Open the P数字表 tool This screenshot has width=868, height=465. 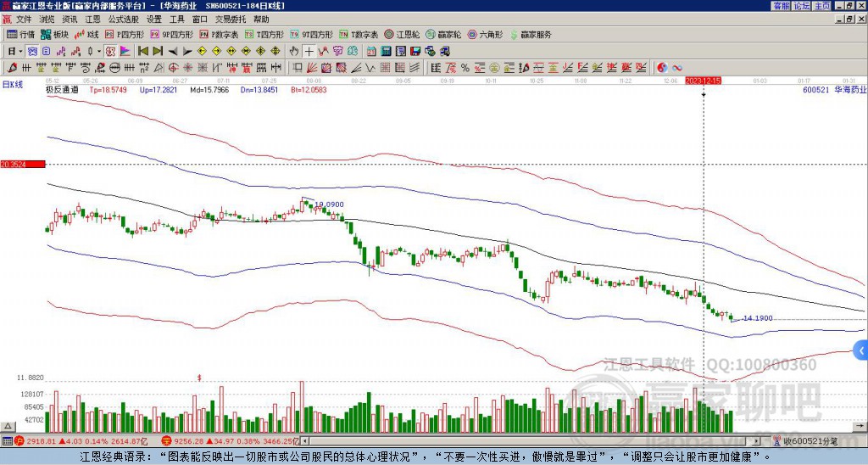pyautogui.click(x=219, y=34)
